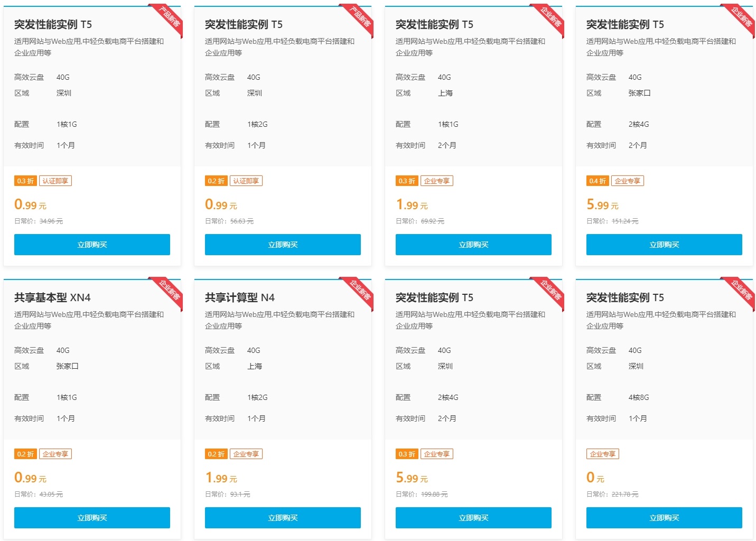Image resolution: width=756 pixels, height=541 pixels.
Task: Click the 5.99 元 price on the 张家口 T5 card
Action: [602, 204]
